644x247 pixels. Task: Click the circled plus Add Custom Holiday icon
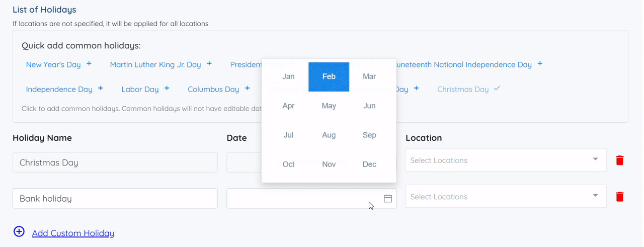pyautogui.click(x=19, y=232)
